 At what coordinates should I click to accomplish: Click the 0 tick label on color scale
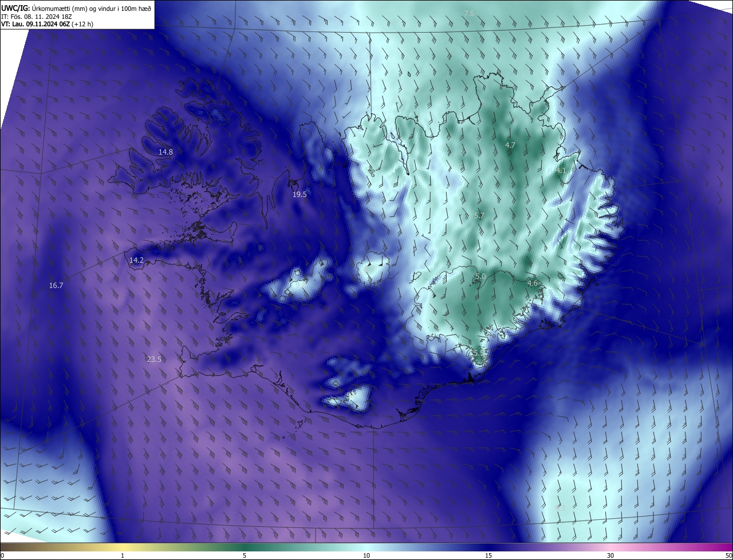tap(2, 555)
